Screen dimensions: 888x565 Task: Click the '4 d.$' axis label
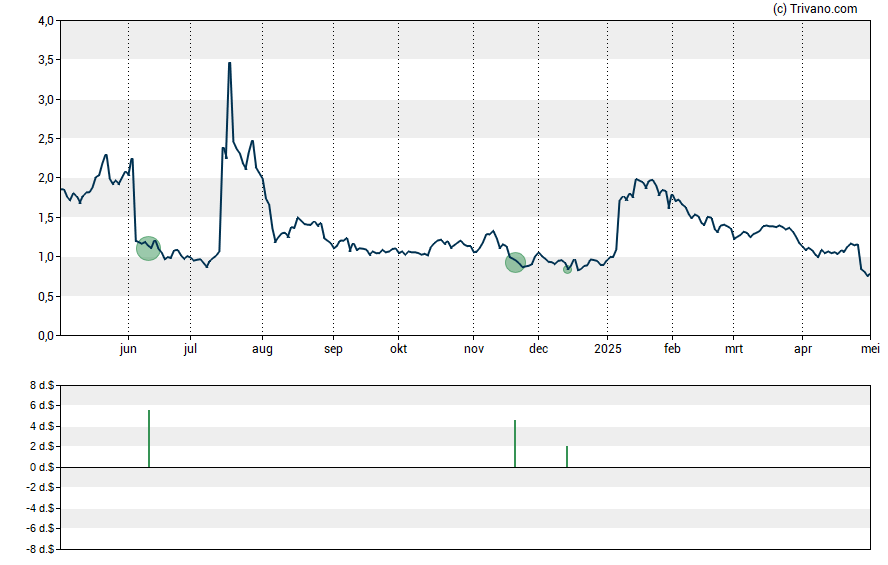[x=42, y=426]
